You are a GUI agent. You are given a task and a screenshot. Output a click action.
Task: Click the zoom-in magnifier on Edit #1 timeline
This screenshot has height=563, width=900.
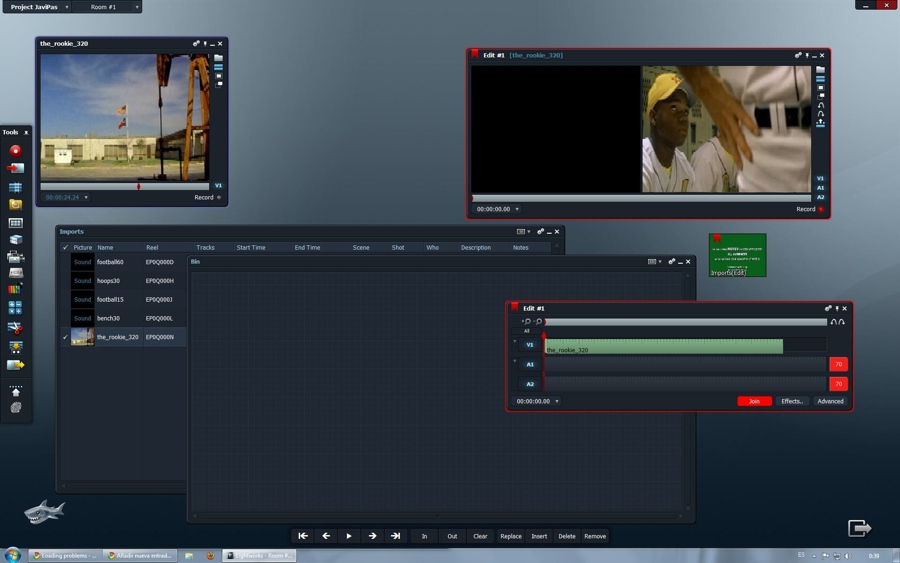coord(527,322)
